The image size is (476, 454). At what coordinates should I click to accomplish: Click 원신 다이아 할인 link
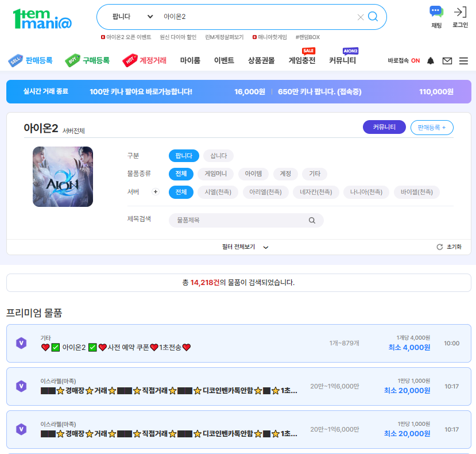[178, 37]
